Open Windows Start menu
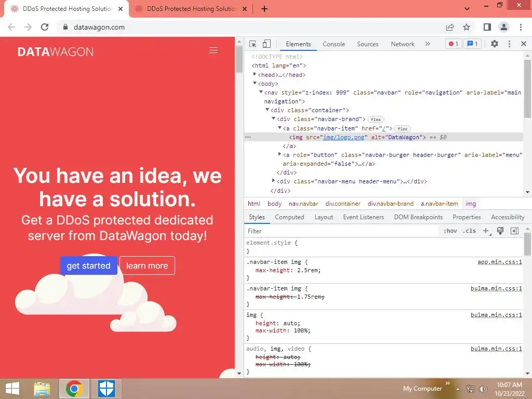The width and height of the screenshot is (532, 399). pos(12,389)
